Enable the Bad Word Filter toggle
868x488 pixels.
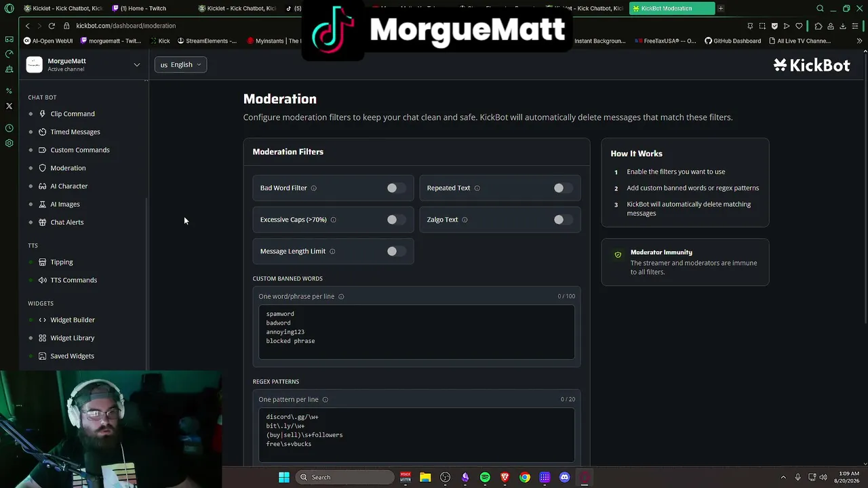pos(396,188)
